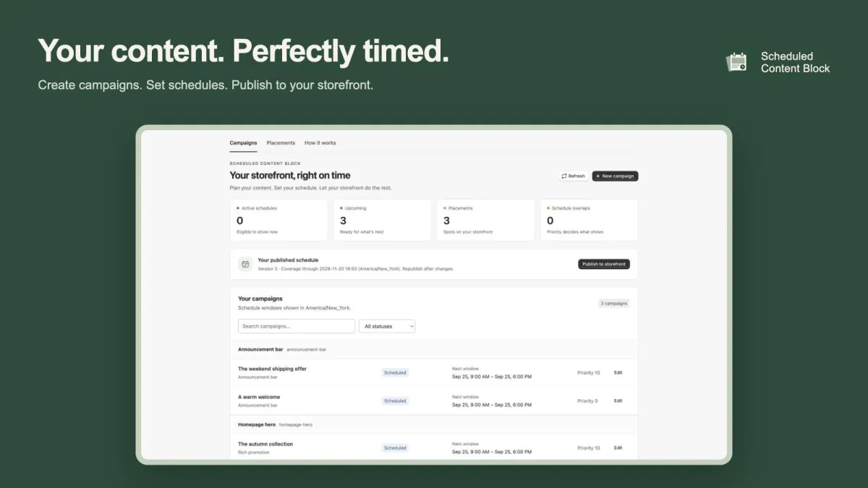This screenshot has width=868, height=488.
Task: Click Your published schedule heading
Action: pyautogui.click(x=288, y=260)
